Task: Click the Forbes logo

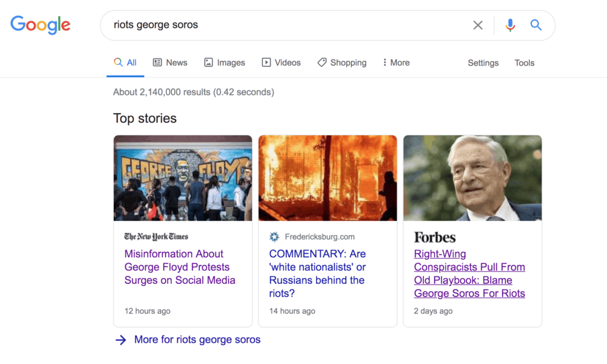Action: point(435,237)
